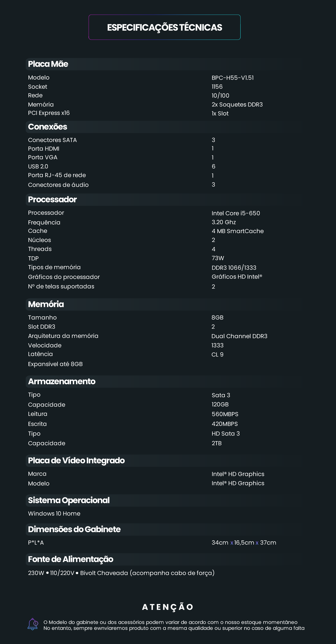The image size is (336, 644).
Task: Click the ATENÇÃO warning title
Action: click(x=168, y=607)
